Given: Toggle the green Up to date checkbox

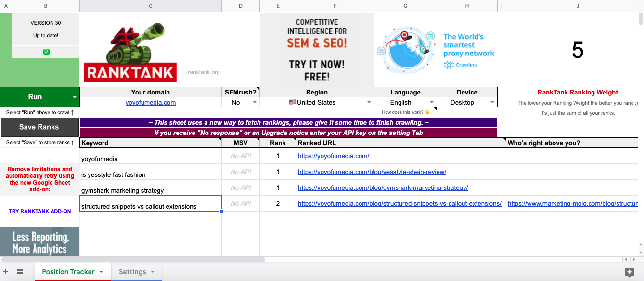Looking at the screenshot, I should (46, 52).
